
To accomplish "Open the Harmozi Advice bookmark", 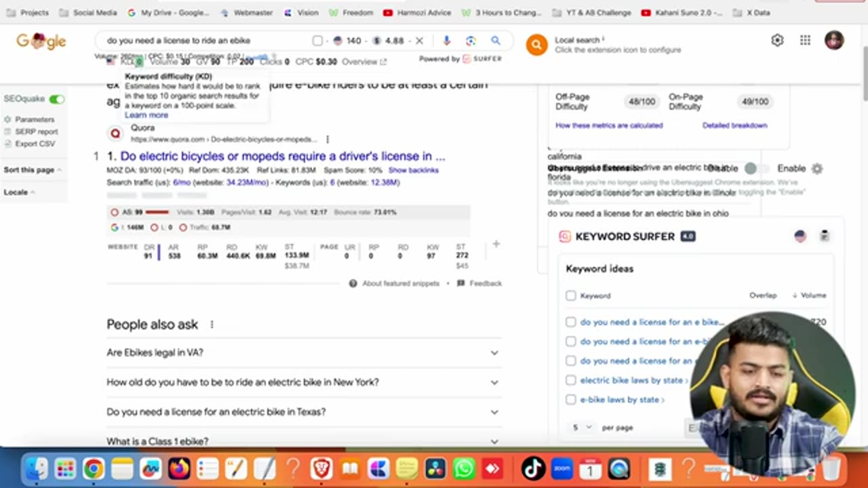I will [418, 12].
